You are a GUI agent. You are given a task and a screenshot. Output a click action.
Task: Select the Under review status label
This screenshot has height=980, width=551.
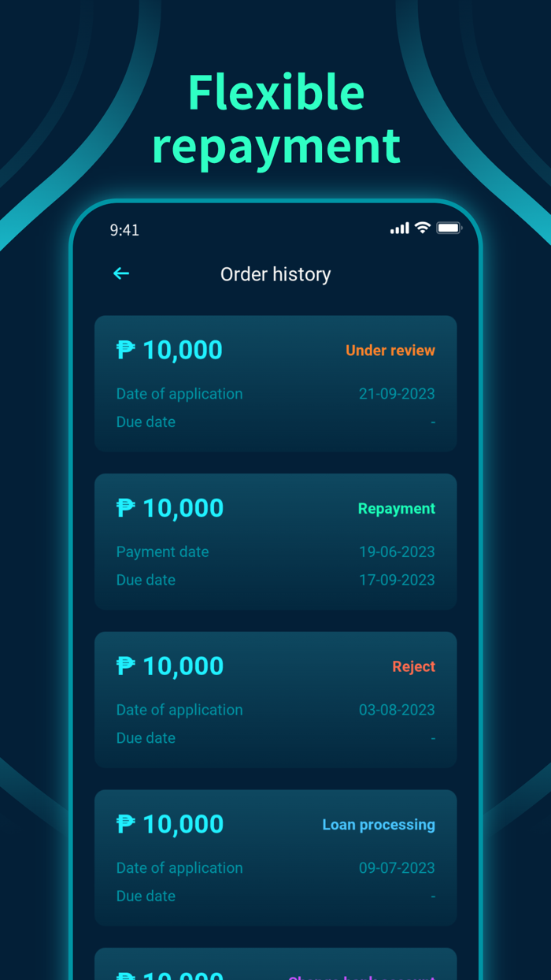[390, 350]
